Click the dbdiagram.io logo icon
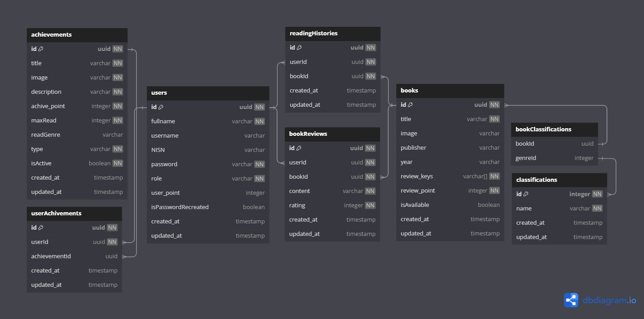This screenshot has width=644, height=319. pyautogui.click(x=571, y=300)
